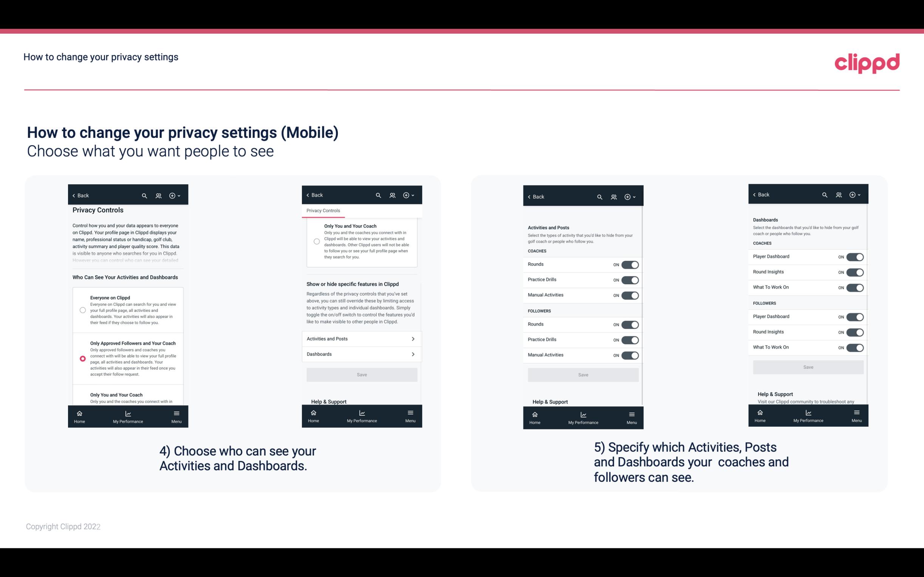
Task: Click the profile icon in top navigation
Action: pos(158,196)
